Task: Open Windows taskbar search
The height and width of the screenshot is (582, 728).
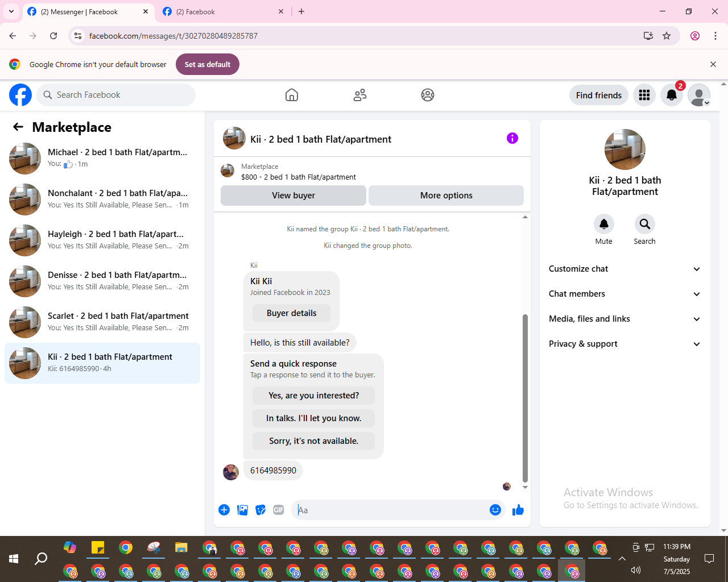Action: [41, 559]
